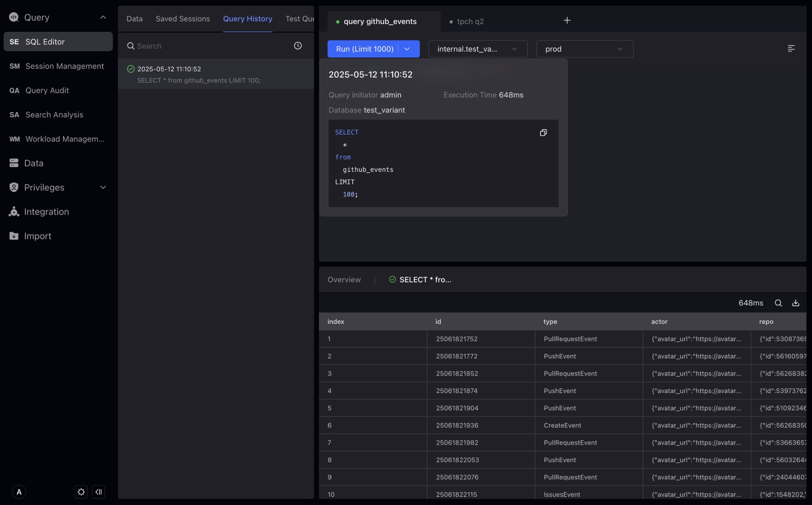Screen dimensions: 812x505
Task: Open Integration from its sidebar icon
Action: (14, 211)
